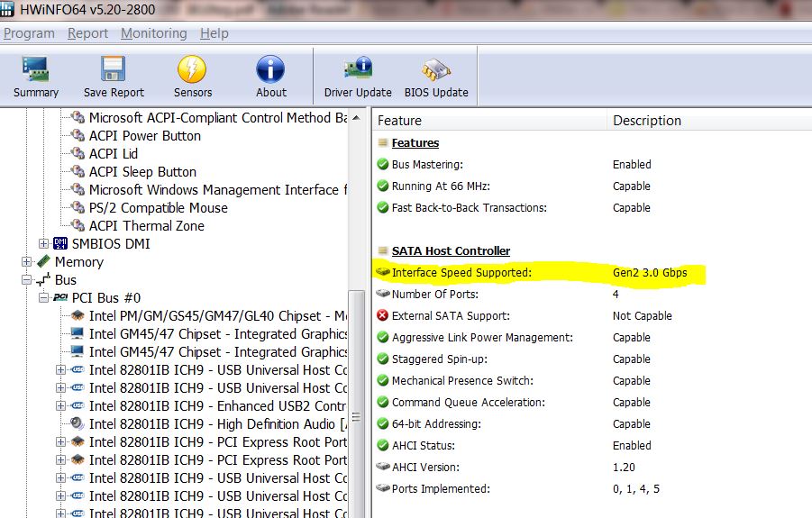Open the Help menu
Viewport: 812px width, 518px height.
point(214,33)
